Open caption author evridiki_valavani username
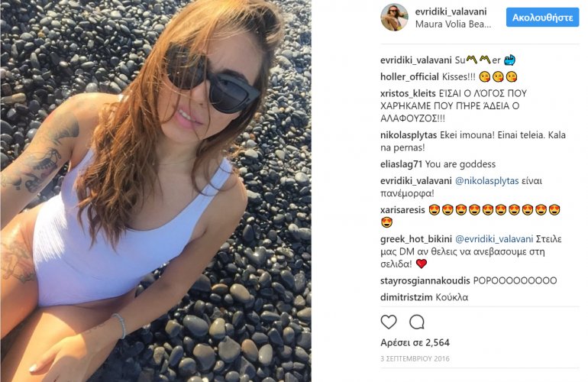The width and height of the screenshot is (588, 382). (416, 60)
